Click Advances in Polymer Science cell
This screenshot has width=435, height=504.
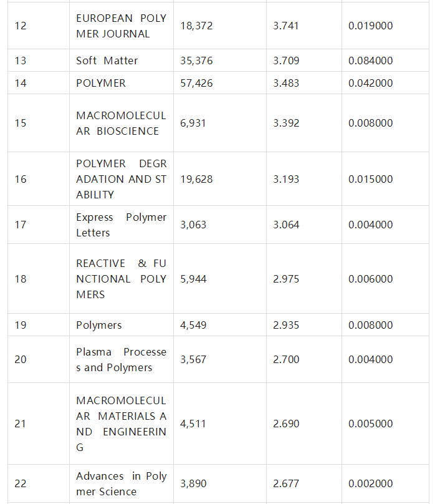(122, 483)
